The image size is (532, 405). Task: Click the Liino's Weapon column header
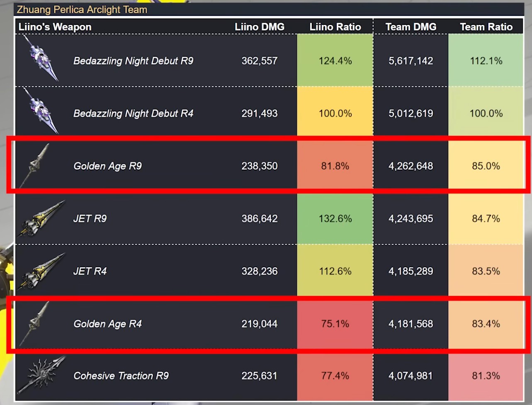click(55, 27)
